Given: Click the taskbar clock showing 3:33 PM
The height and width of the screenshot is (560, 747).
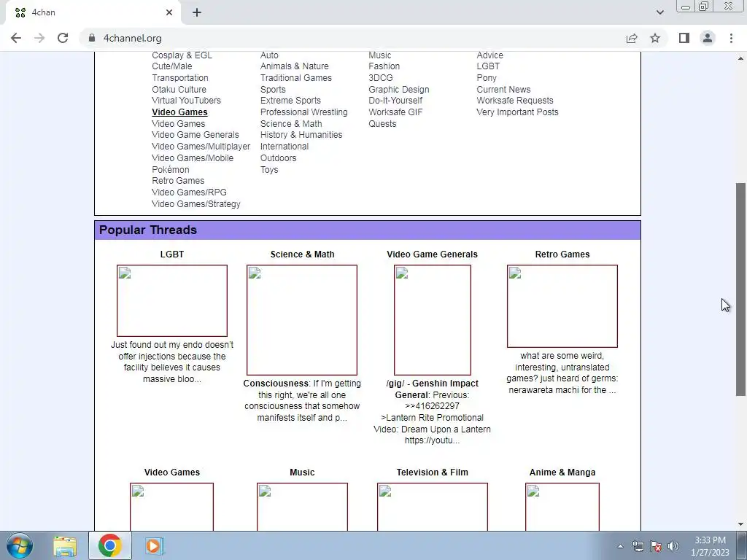Looking at the screenshot, I should point(710,546).
